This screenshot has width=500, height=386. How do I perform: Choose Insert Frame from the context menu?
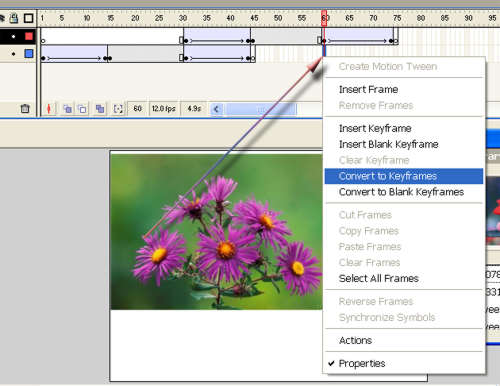368,89
